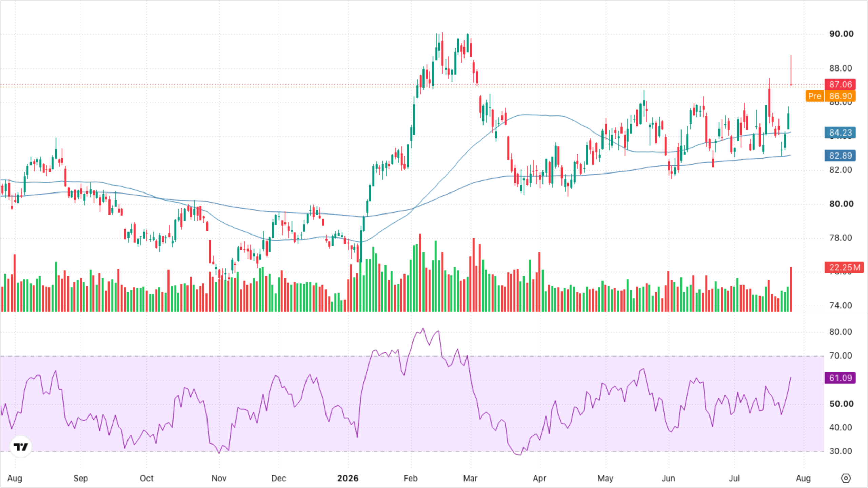Click the latest red candlestick wick
This screenshot has height=488, width=868.
point(791,70)
